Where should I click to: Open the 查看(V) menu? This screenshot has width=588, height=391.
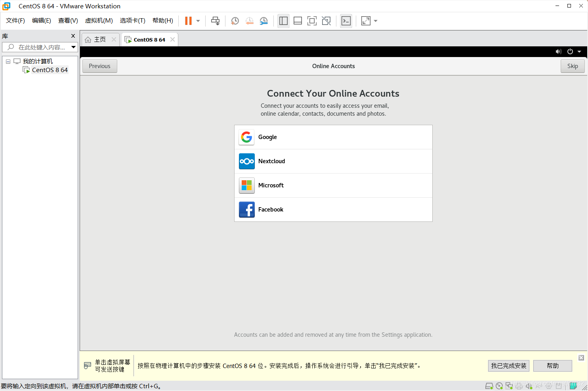[68, 21]
